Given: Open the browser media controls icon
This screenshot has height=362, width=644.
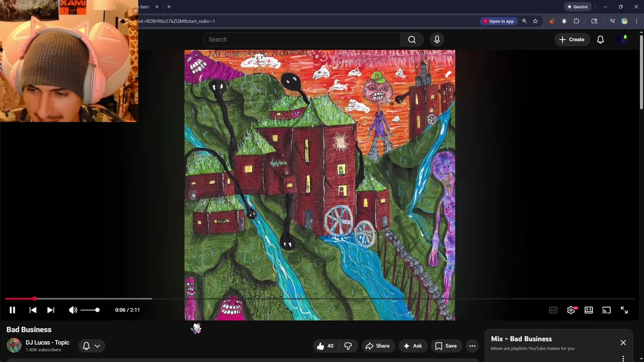Looking at the screenshot, I should point(612,21).
